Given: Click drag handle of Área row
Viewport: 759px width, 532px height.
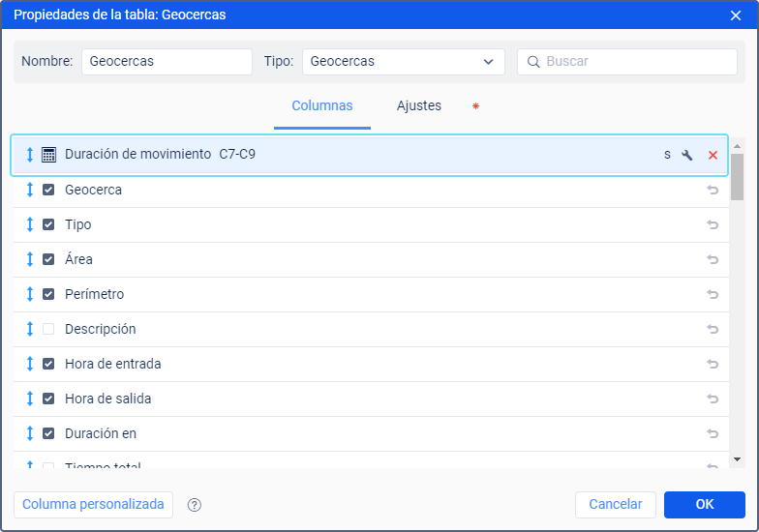Looking at the screenshot, I should 29,259.
